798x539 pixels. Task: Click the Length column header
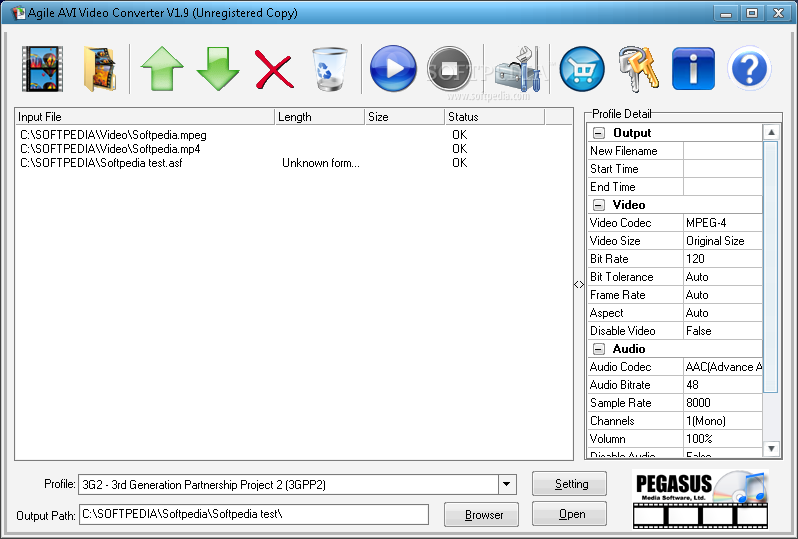point(320,117)
